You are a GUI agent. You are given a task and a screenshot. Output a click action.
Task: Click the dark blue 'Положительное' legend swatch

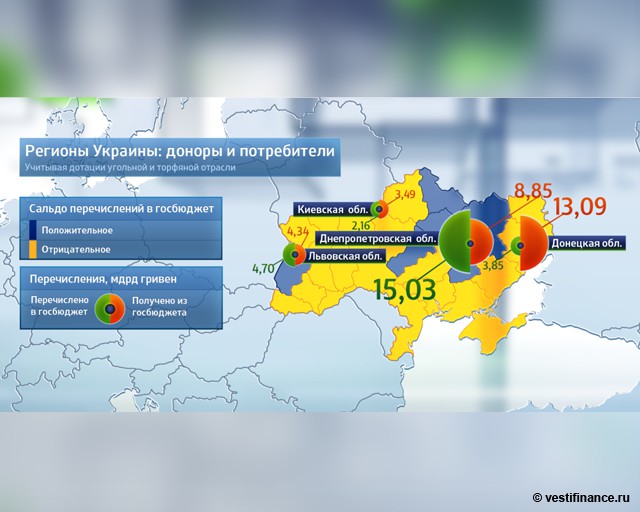(33, 230)
